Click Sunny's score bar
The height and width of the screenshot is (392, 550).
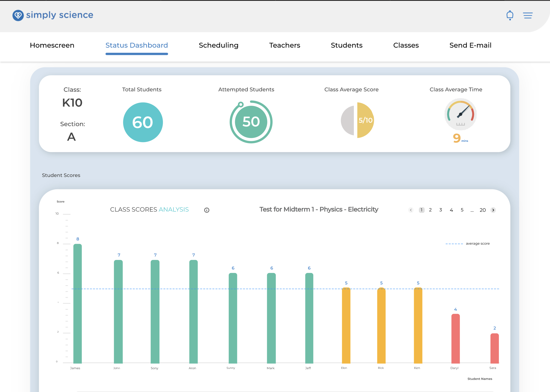pyautogui.click(x=233, y=318)
